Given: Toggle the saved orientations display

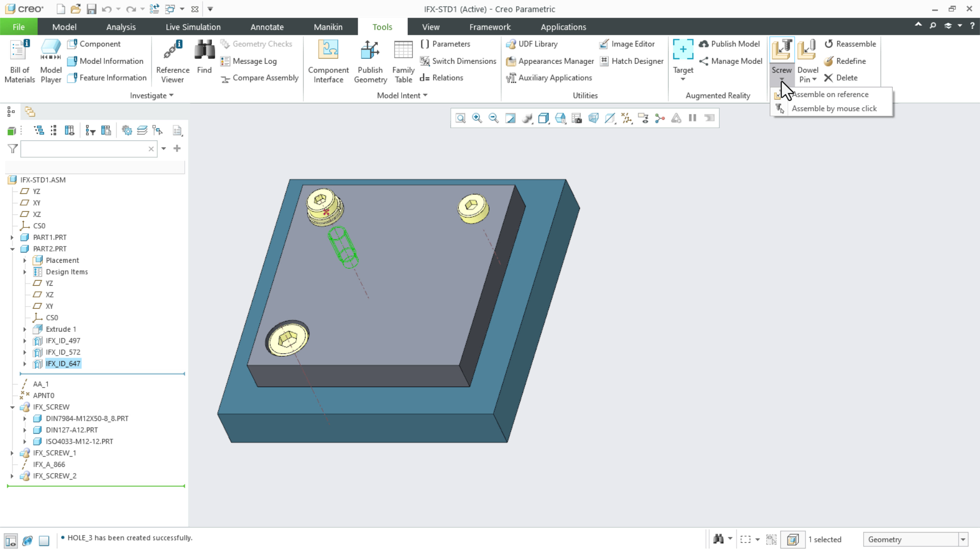Looking at the screenshot, I should (x=561, y=118).
